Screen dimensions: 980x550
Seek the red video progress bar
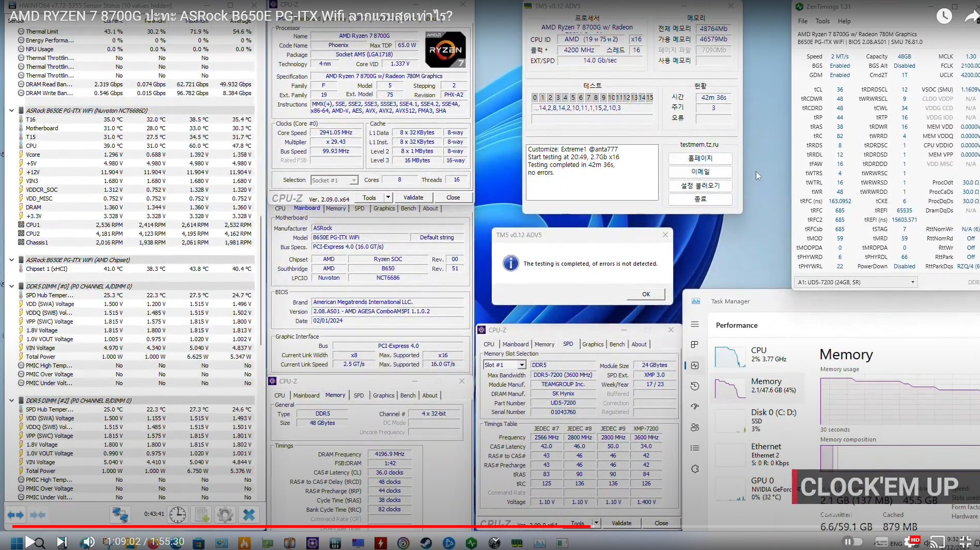tap(301, 527)
